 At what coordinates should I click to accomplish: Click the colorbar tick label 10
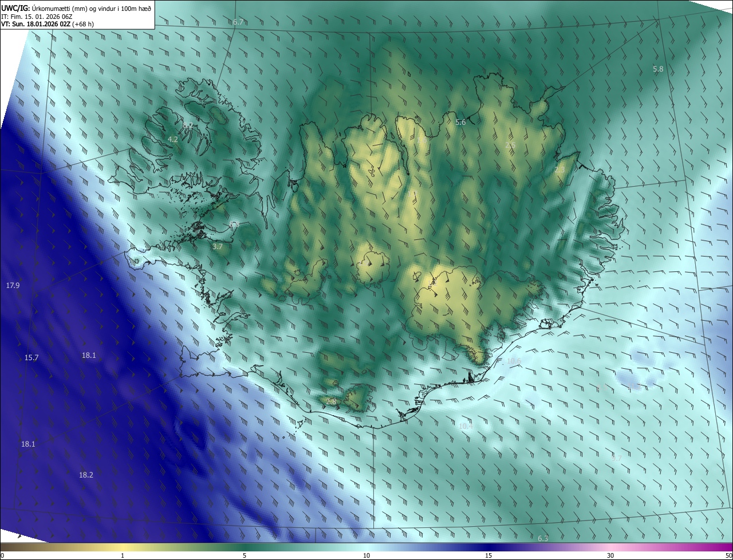click(366, 555)
